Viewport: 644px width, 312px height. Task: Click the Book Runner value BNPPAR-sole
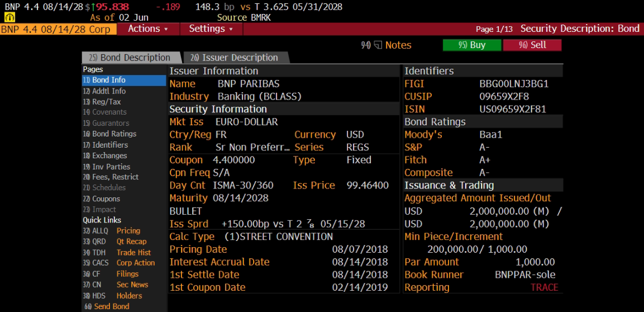click(x=525, y=275)
